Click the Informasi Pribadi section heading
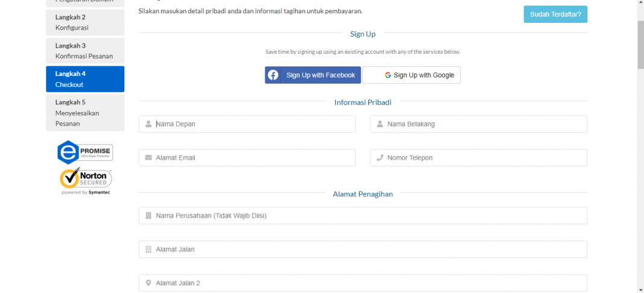Image resolution: width=644 pixels, height=293 pixels. pos(362,102)
